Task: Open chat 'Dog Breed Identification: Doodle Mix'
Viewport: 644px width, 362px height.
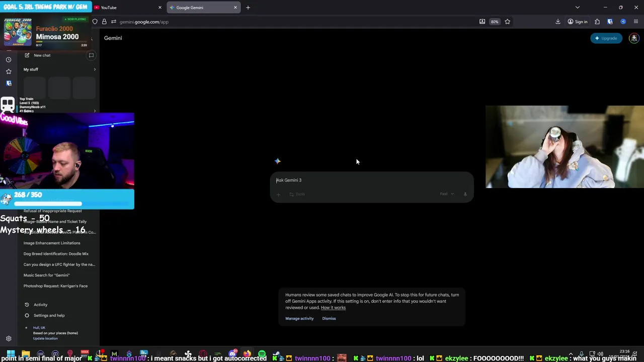Action: (x=56, y=254)
